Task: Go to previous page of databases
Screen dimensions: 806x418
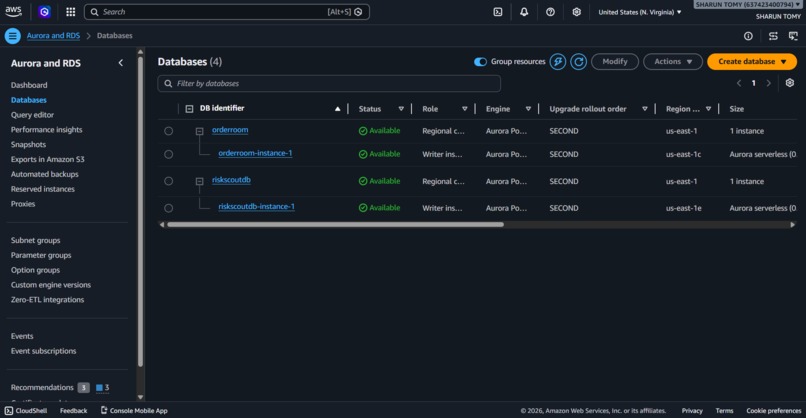Action: pos(739,83)
